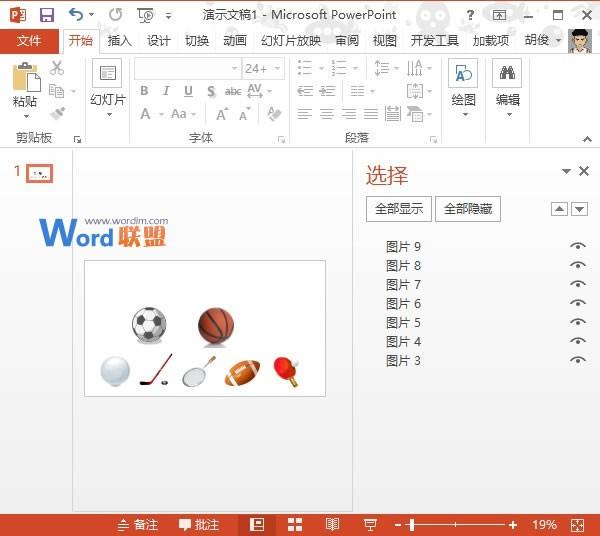Click the Save icon in quick access toolbar
600x536 pixels.
(x=47, y=15)
